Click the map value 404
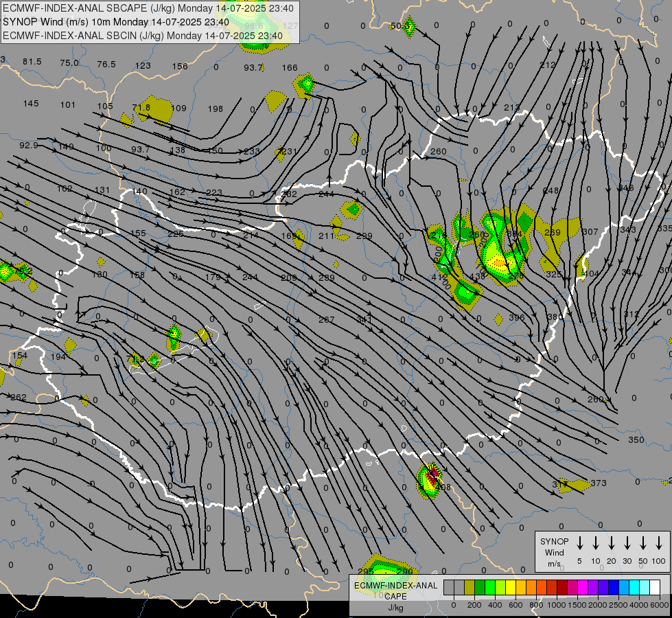This screenshot has width=672, height=618. pos(590,273)
